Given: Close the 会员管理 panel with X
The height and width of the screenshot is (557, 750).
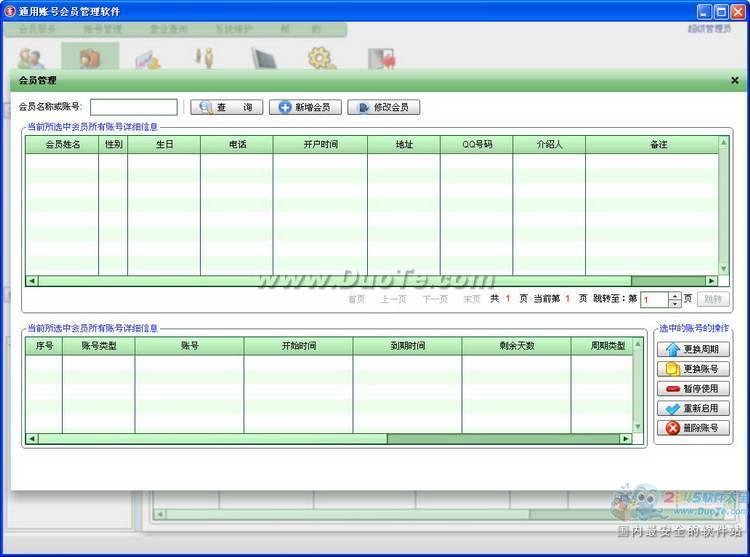Looking at the screenshot, I should click(735, 80).
